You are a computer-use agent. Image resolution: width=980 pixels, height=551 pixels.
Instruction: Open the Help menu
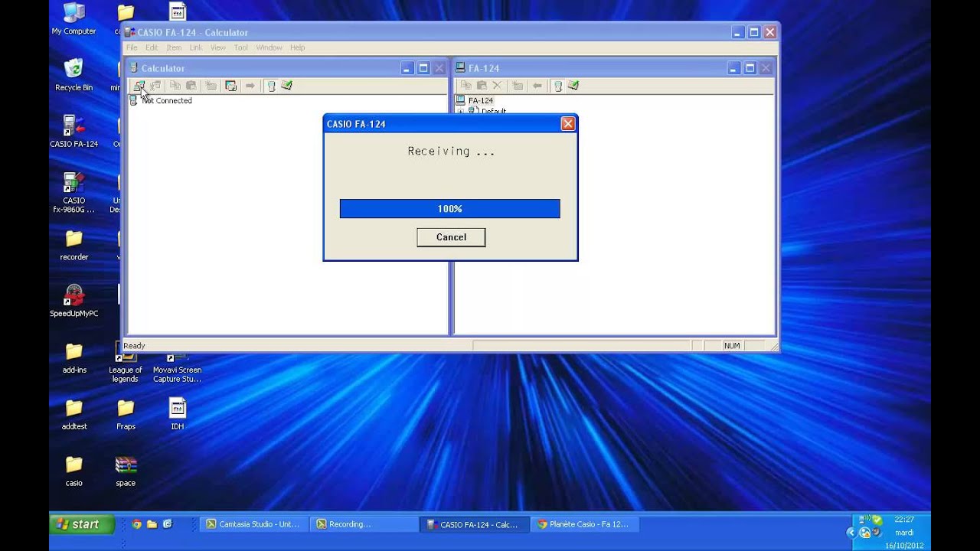tap(297, 47)
